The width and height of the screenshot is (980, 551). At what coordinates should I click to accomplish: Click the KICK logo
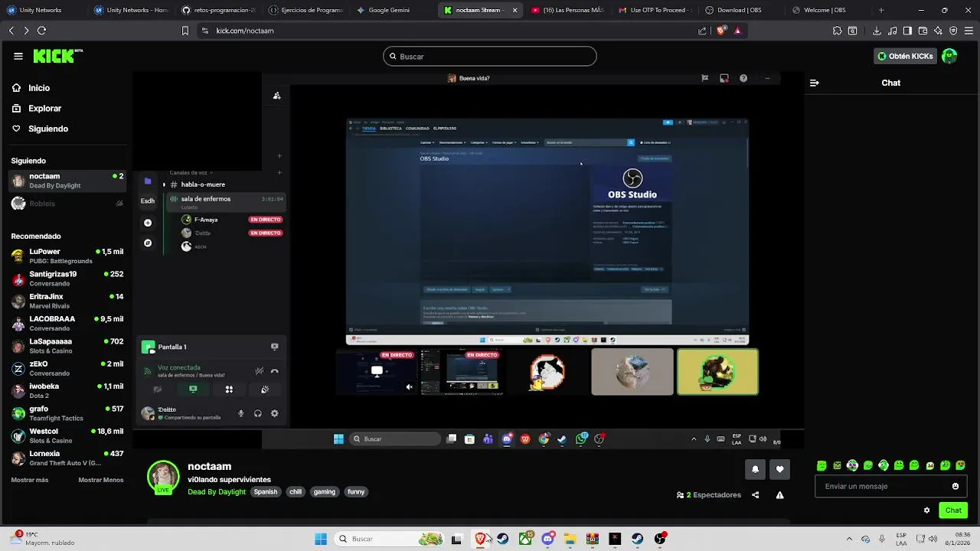57,56
